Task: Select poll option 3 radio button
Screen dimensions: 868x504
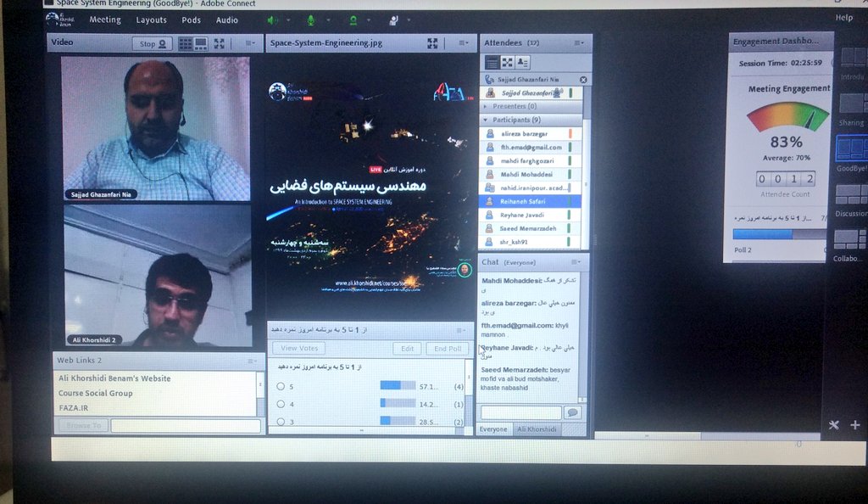Action: (x=281, y=422)
